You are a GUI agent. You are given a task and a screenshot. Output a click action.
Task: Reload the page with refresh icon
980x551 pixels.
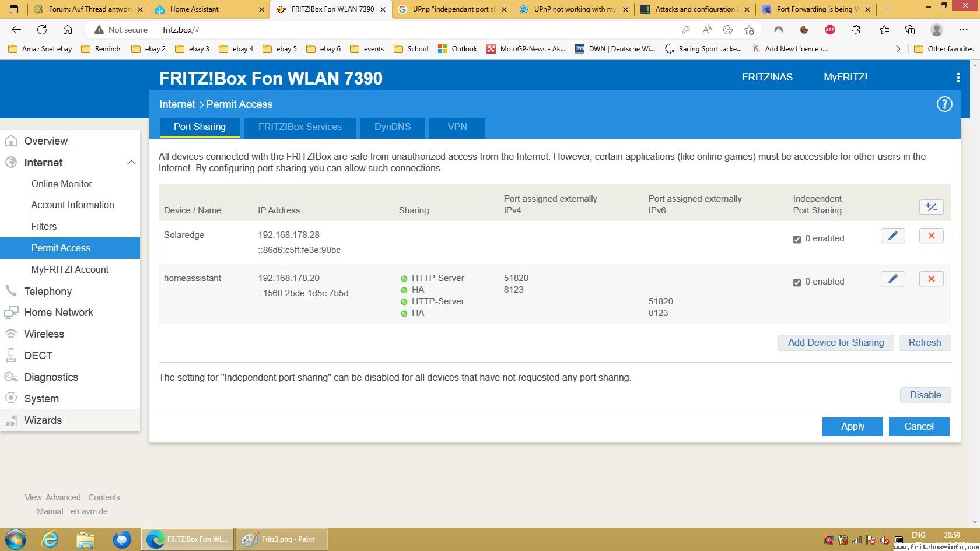pos(42,30)
